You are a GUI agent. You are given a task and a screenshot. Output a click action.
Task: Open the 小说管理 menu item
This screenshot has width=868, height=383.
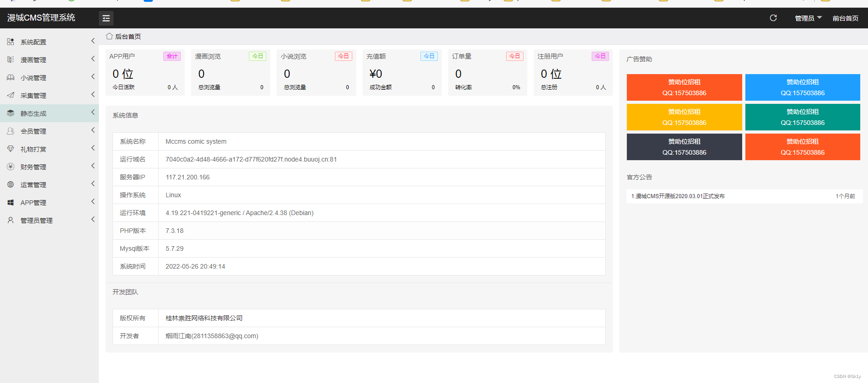pyautogui.click(x=49, y=77)
